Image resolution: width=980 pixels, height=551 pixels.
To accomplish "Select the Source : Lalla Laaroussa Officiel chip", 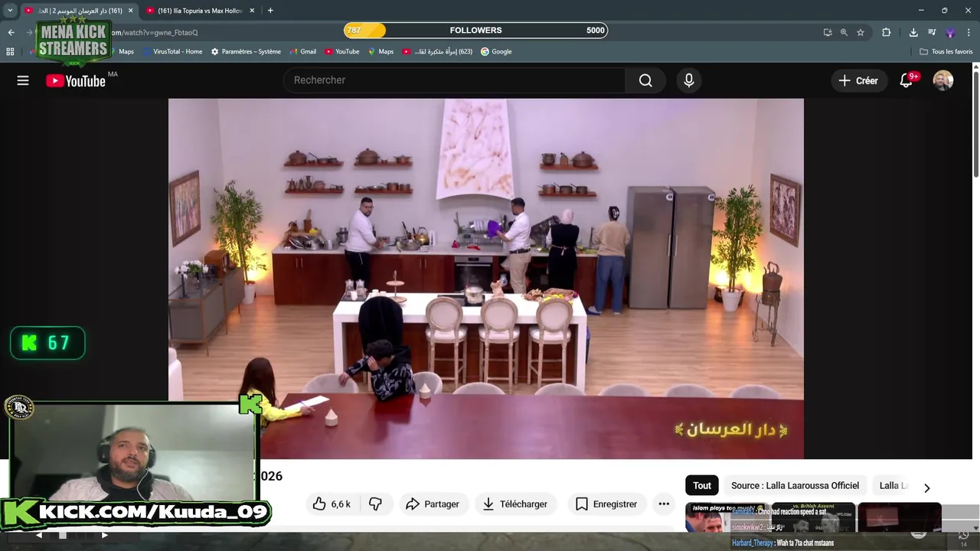I will [x=795, y=485].
